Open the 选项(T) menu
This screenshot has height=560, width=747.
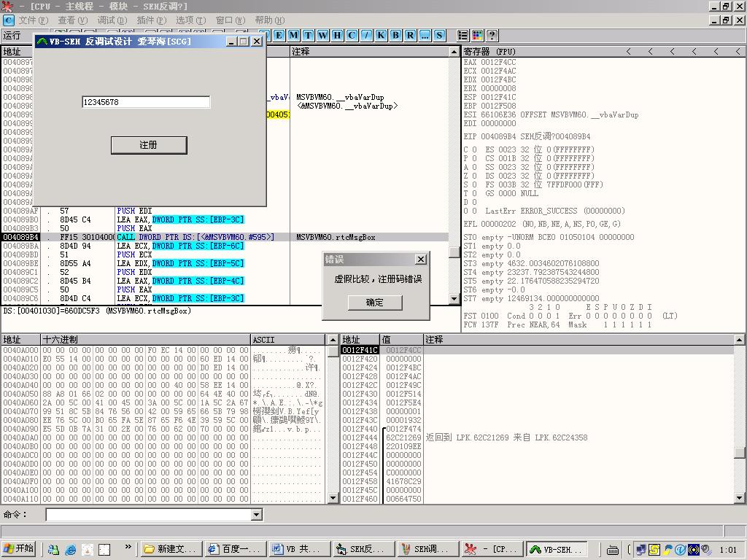coord(191,20)
